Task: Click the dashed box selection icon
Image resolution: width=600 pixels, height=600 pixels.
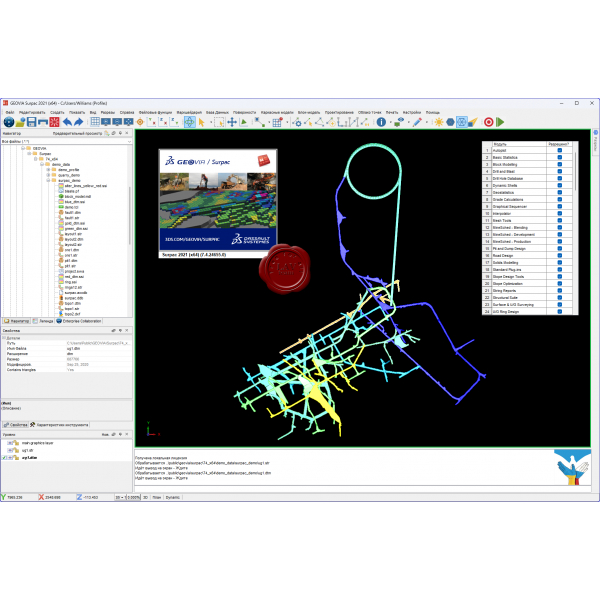Action: pos(219,122)
